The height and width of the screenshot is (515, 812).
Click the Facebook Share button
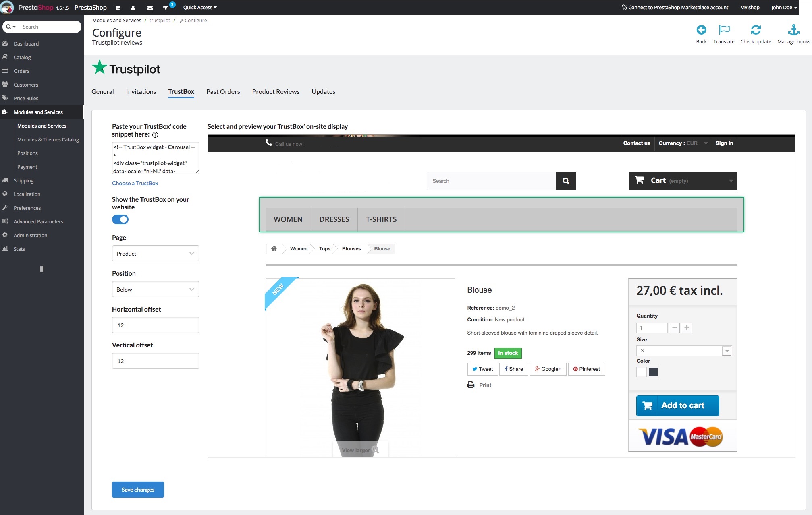(x=513, y=369)
